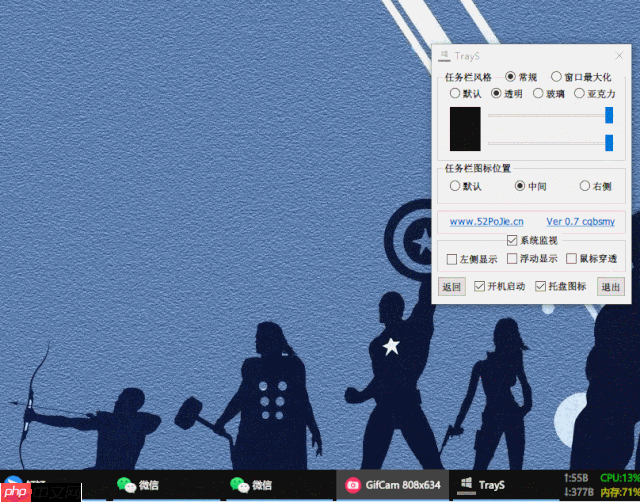Close the TrayS window

pyautogui.click(x=619, y=56)
